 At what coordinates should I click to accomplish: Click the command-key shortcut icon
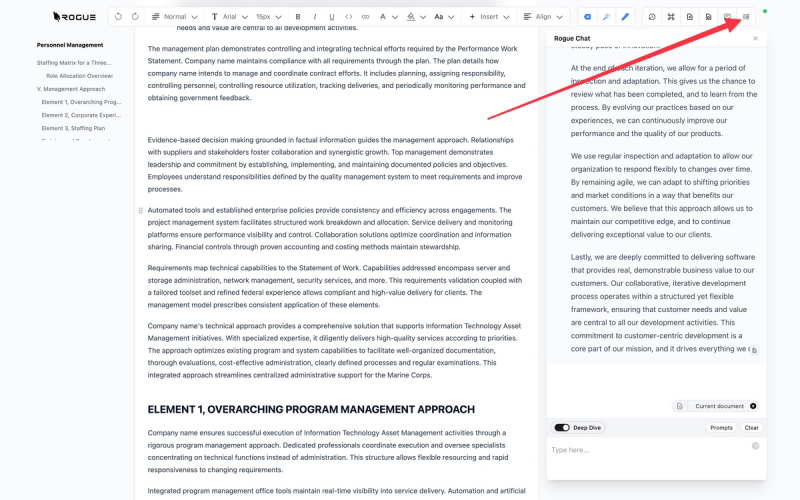(671, 17)
